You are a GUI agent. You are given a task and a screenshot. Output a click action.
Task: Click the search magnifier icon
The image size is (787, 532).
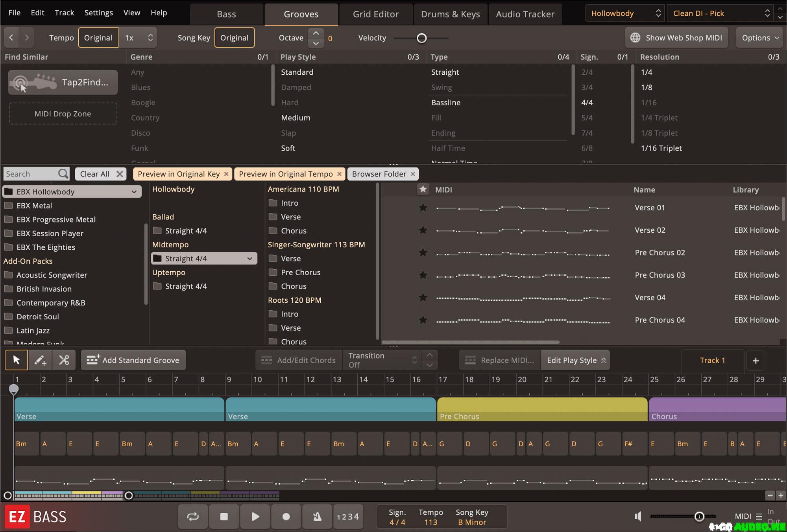click(63, 174)
